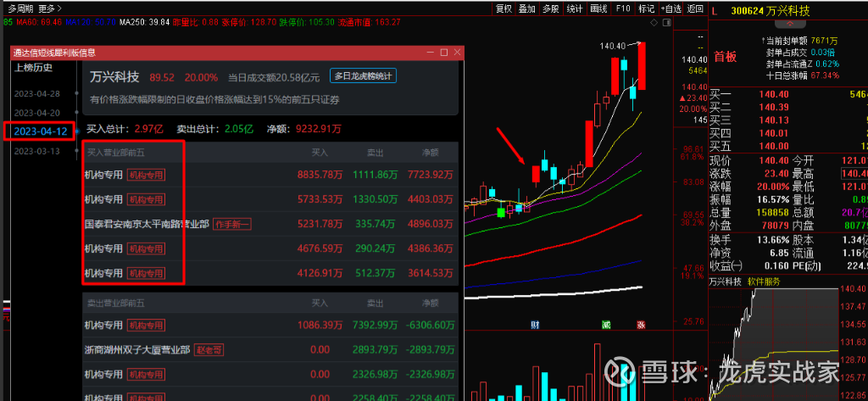
Task: Click the intraday price line chart
Action: coord(774,343)
